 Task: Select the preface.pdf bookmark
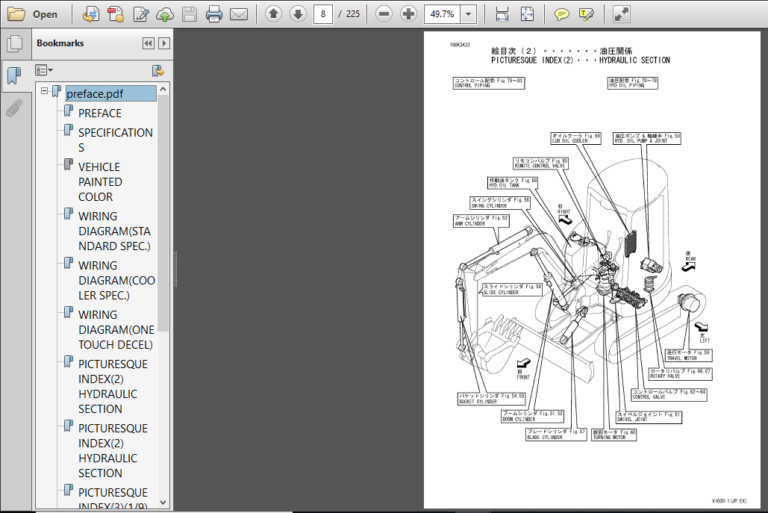111,93
